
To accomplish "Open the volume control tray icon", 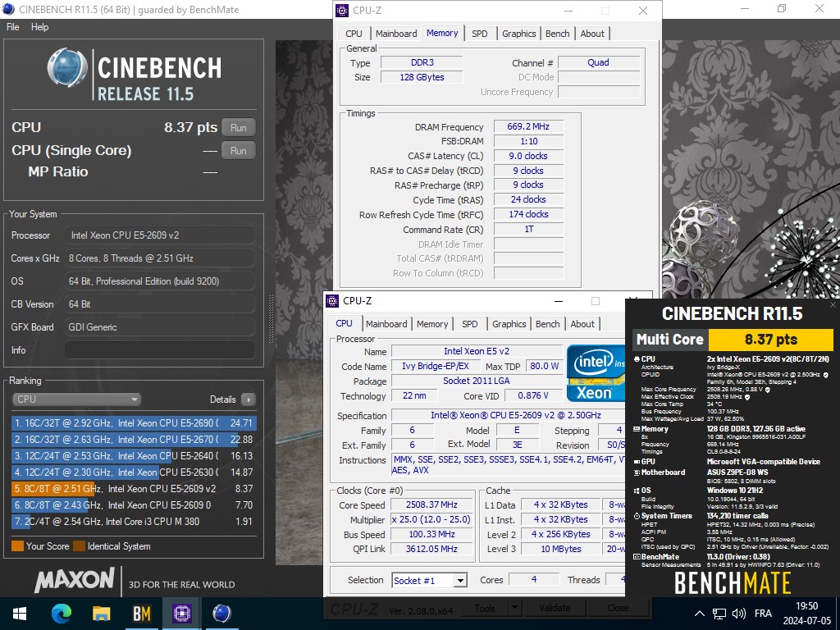I will tap(739, 614).
